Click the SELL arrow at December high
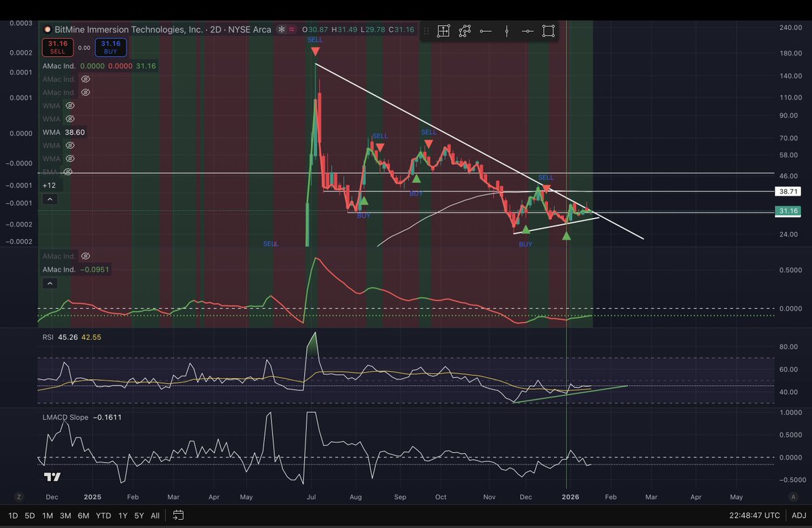This screenshot has width=812, height=528. coord(546,188)
